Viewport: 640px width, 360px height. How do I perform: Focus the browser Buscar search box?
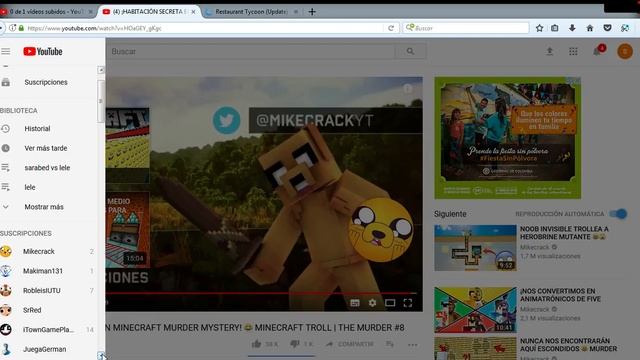coord(466,28)
